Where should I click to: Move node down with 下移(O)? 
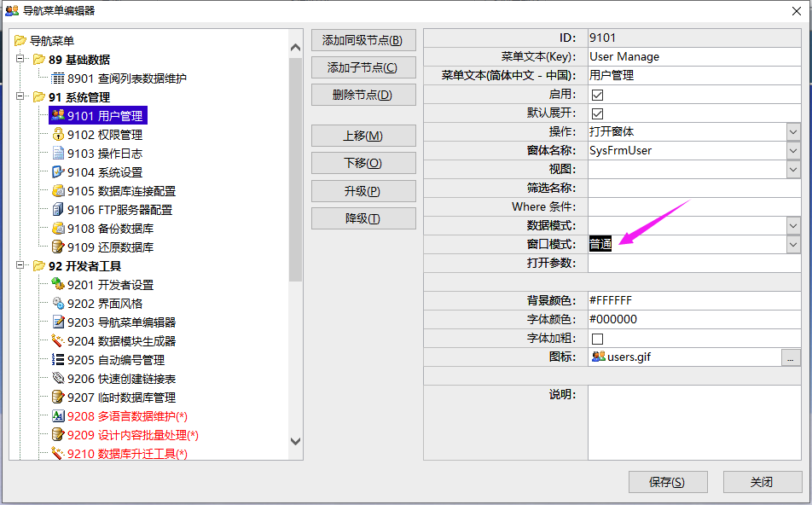tap(363, 163)
